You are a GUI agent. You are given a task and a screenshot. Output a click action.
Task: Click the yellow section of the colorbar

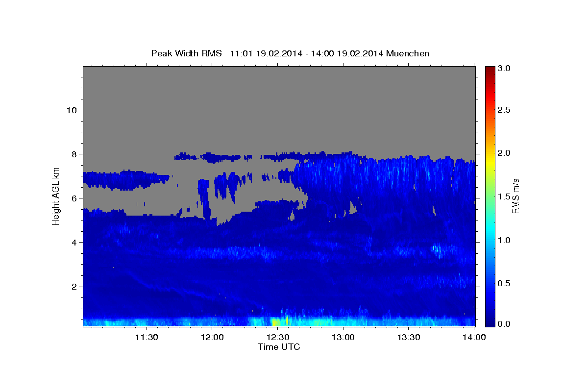point(490,162)
